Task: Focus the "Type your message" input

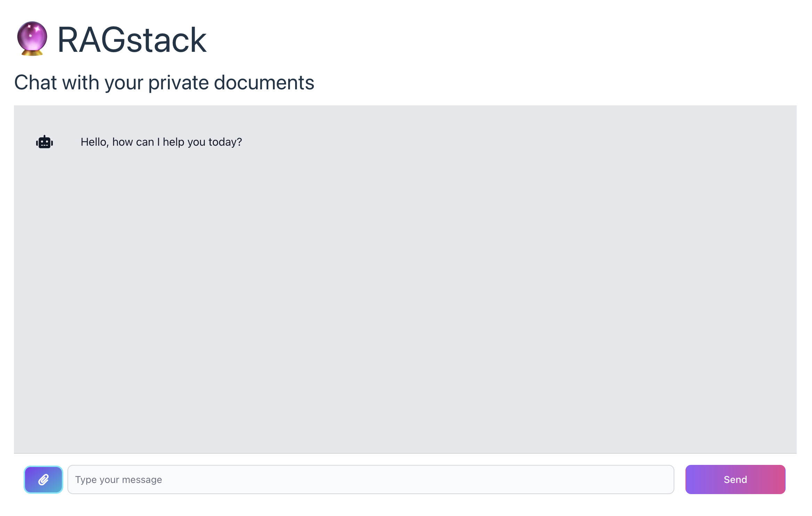Action: click(371, 479)
